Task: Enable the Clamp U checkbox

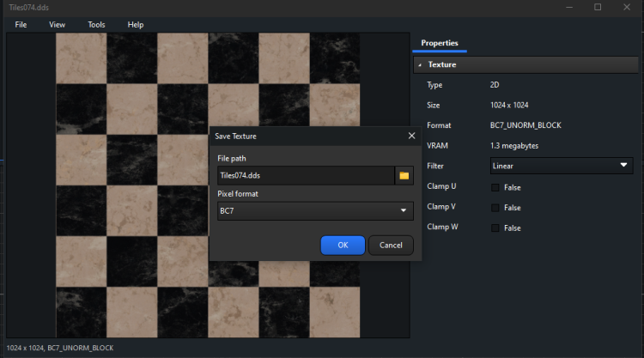Action: pyautogui.click(x=495, y=187)
